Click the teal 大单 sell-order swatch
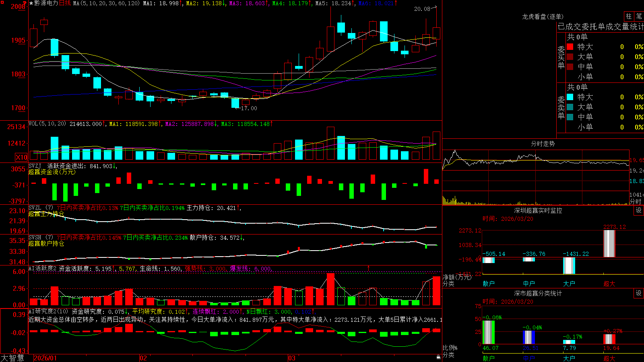Screen dimensions: 644x362 point(570,107)
